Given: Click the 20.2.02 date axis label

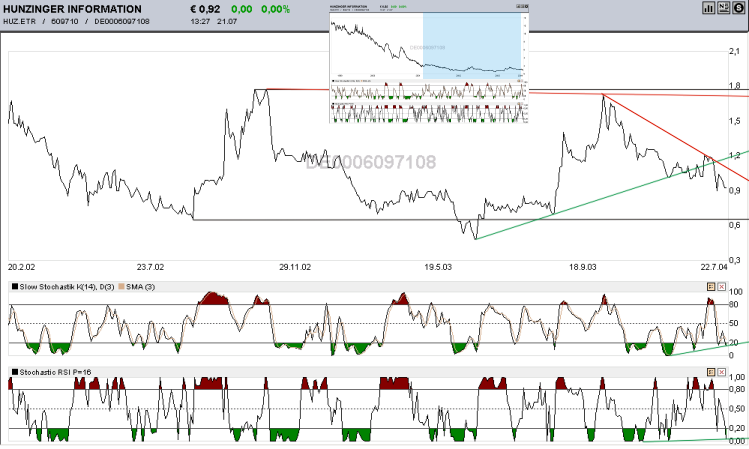Looking at the screenshot, I should pyautogui.click(x=21, y=267).
